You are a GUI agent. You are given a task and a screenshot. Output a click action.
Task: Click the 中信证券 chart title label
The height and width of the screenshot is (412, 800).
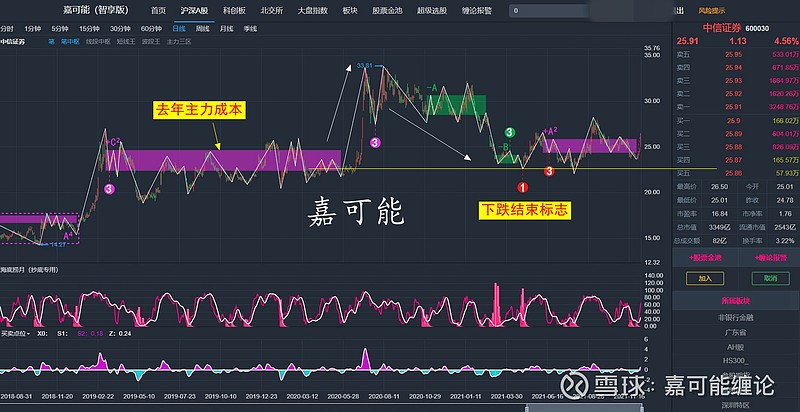pos(12,42)
